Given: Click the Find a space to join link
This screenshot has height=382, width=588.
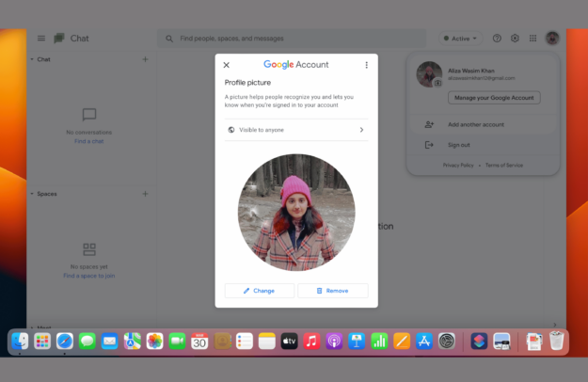Looking at the screenshot, I should [88, 276].
